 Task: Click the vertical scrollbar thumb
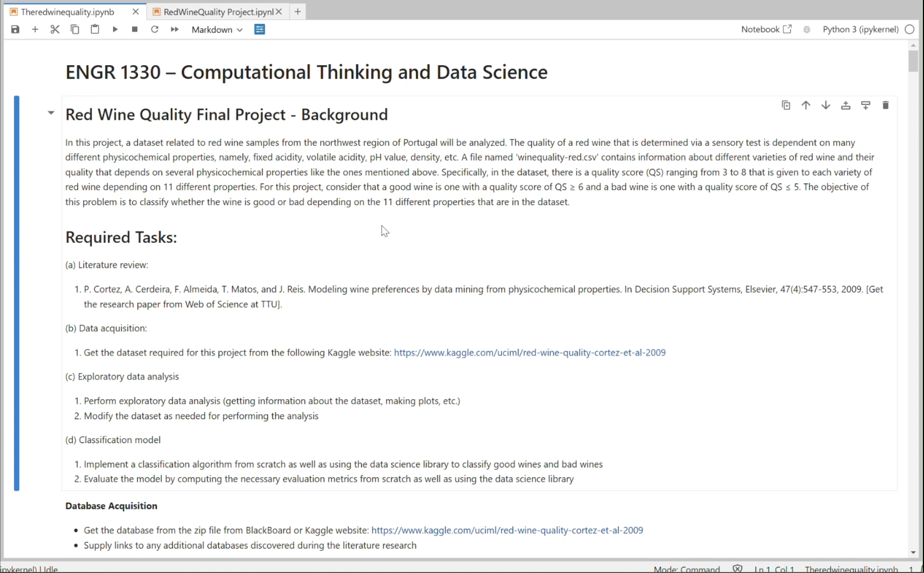[913, 61]
